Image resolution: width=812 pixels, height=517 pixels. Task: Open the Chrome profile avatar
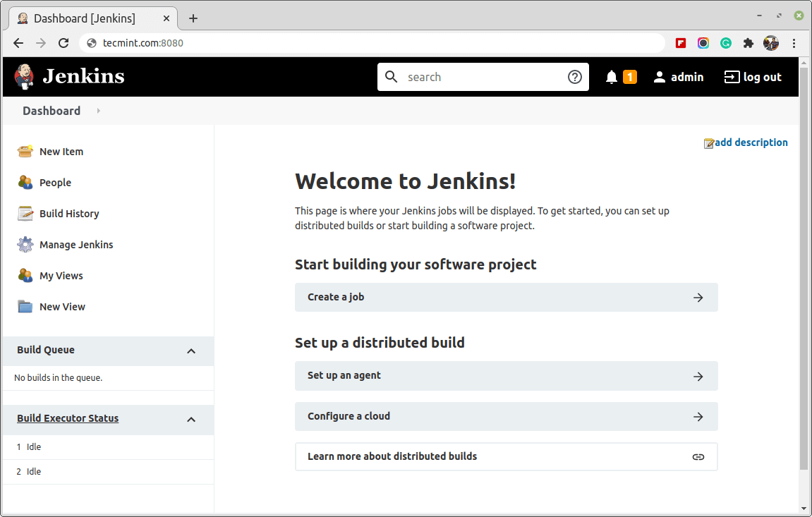pyautogui.click(x=771, y=43)
